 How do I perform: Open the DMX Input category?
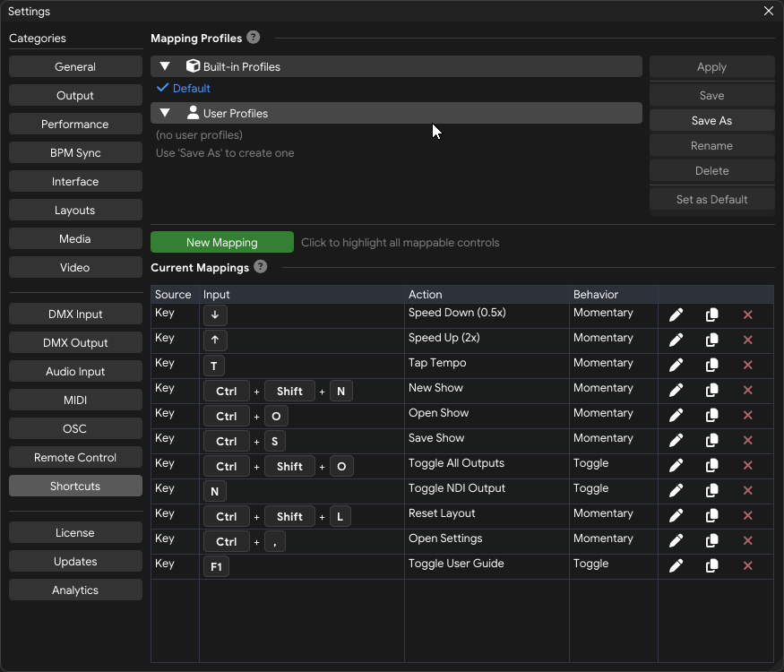point(75,314)
